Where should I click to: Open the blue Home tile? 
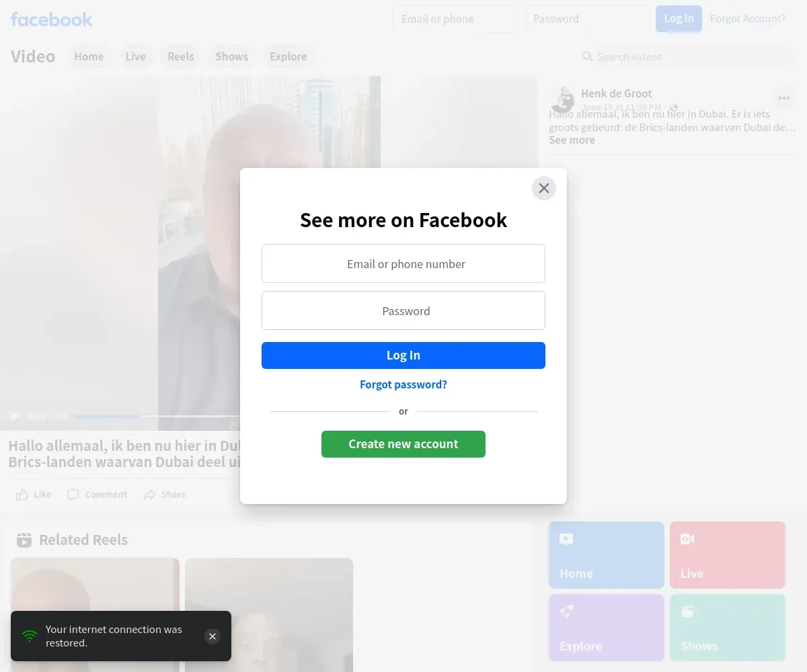pyautogui.click(x=607, y=555)
